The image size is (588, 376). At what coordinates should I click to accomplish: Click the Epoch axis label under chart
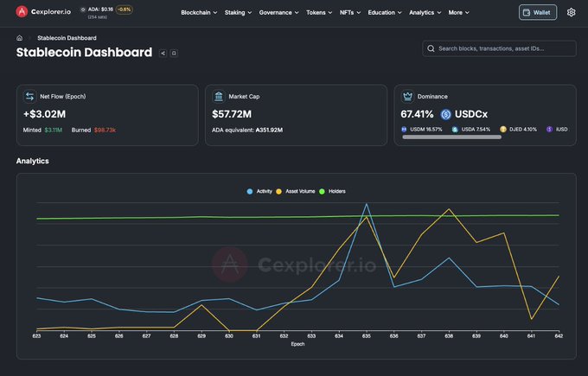click(297, 344)
